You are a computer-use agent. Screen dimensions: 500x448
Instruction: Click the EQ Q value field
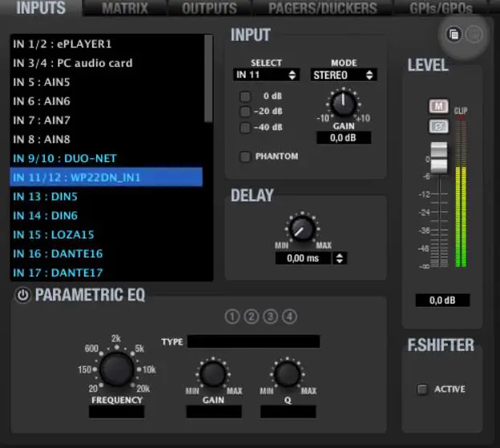(288, 412)
